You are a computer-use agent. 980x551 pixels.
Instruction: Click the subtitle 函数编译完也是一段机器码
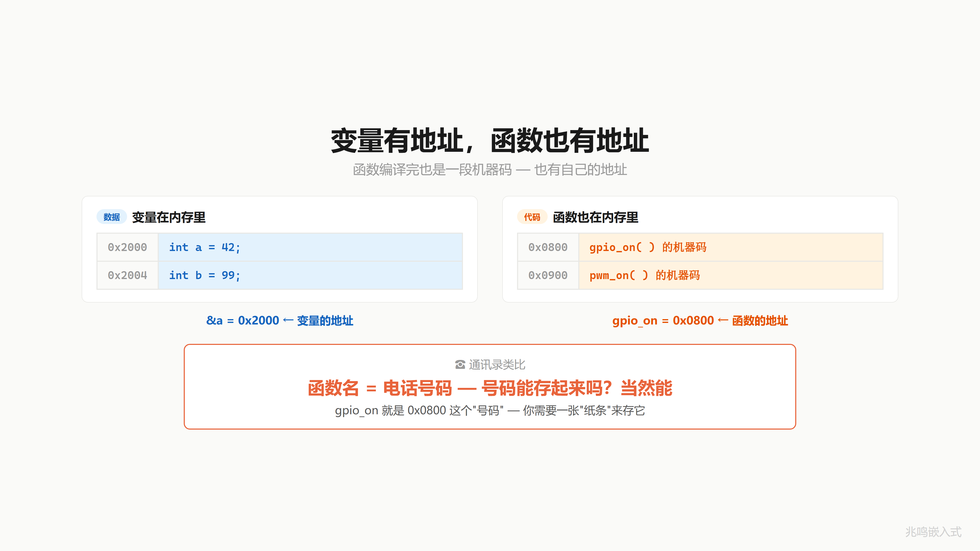[433, 170]
